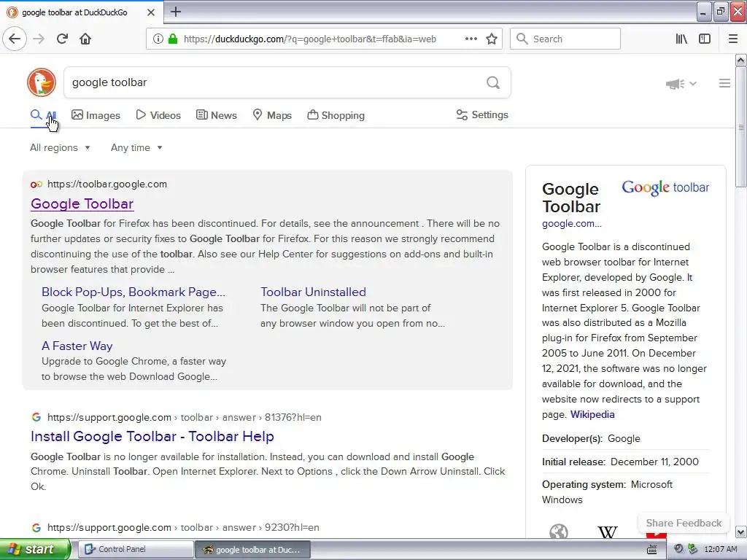
Task: Click support.google.com answer 81376 URL text
Action: click(x=185, y=417)
